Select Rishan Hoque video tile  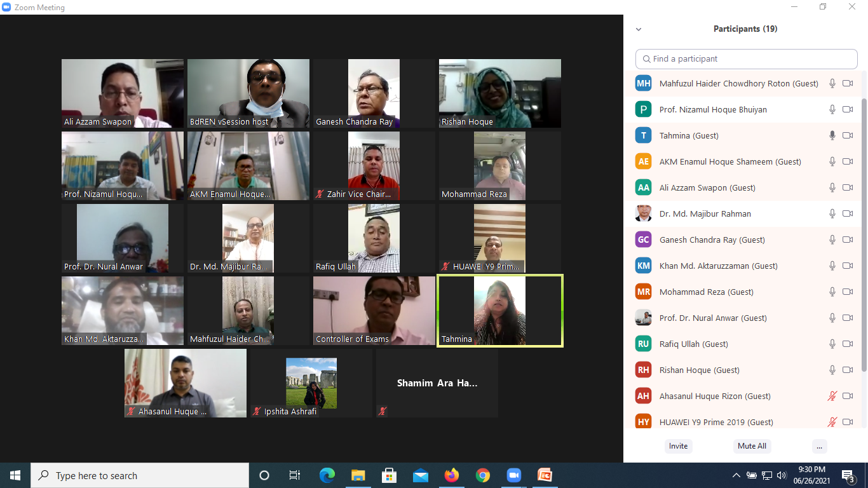click(x=500, y=93)
